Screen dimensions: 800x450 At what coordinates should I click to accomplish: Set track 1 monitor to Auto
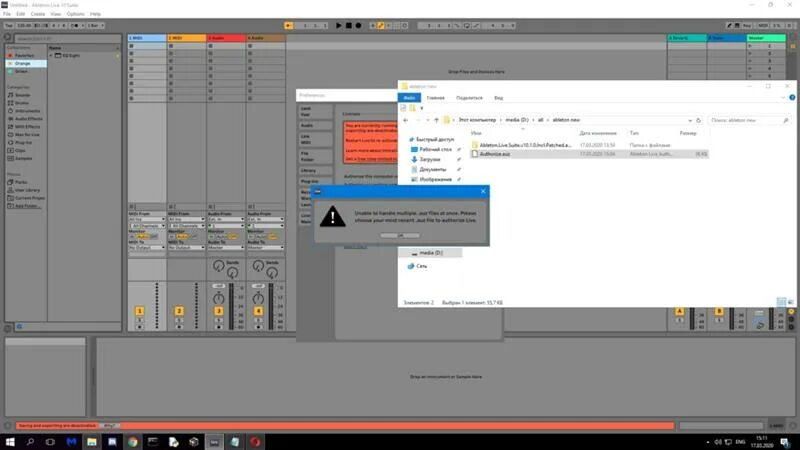point(142,237)
